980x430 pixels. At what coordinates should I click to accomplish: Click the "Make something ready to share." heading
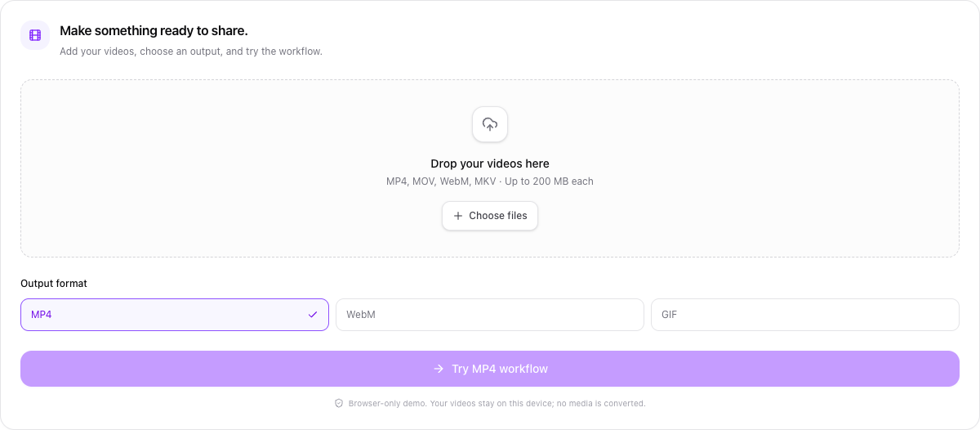[154, 31]
